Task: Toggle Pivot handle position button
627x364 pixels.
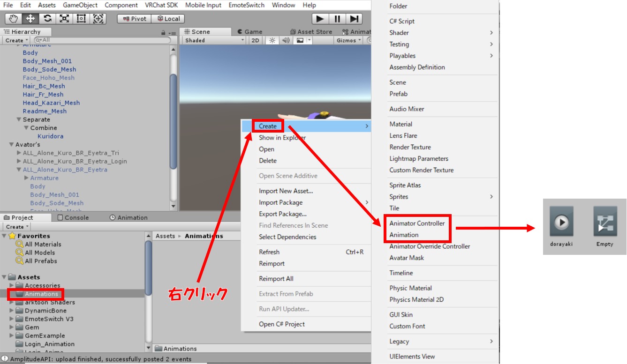Action: [134, 19]
